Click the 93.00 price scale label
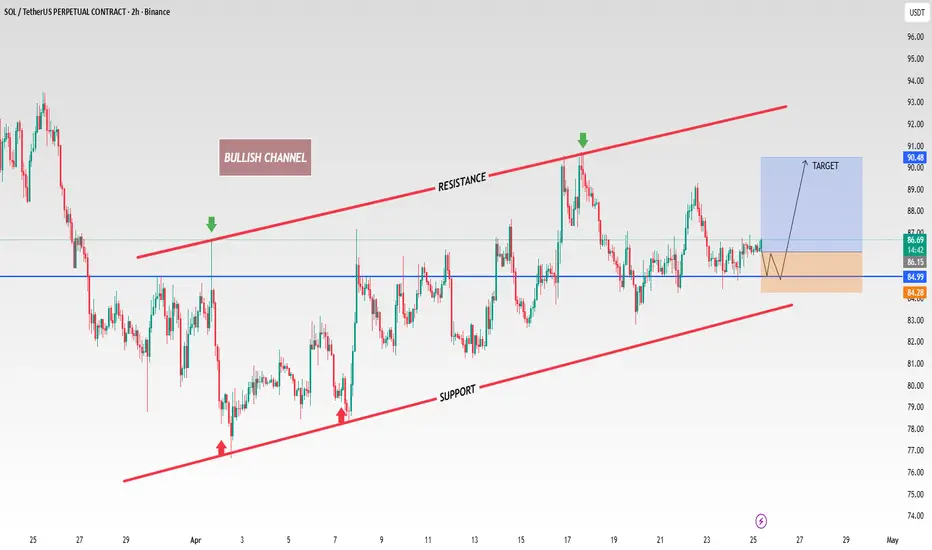Viewport: 932px width, 550px height. (915, 102)
